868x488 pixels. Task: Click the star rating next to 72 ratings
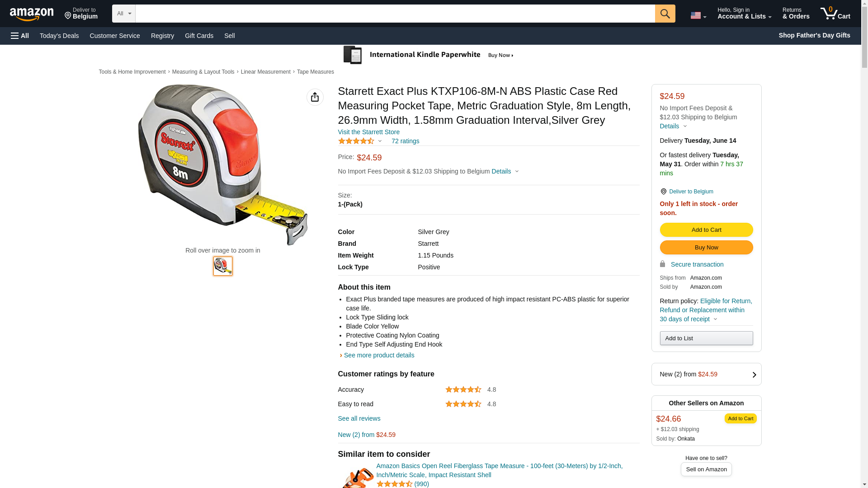356,141
